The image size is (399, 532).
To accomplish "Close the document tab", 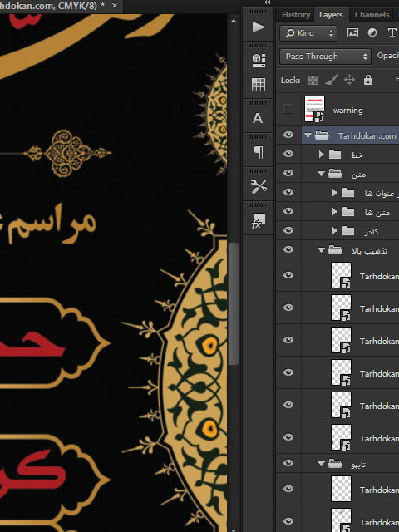I will [x=115, y=6].
